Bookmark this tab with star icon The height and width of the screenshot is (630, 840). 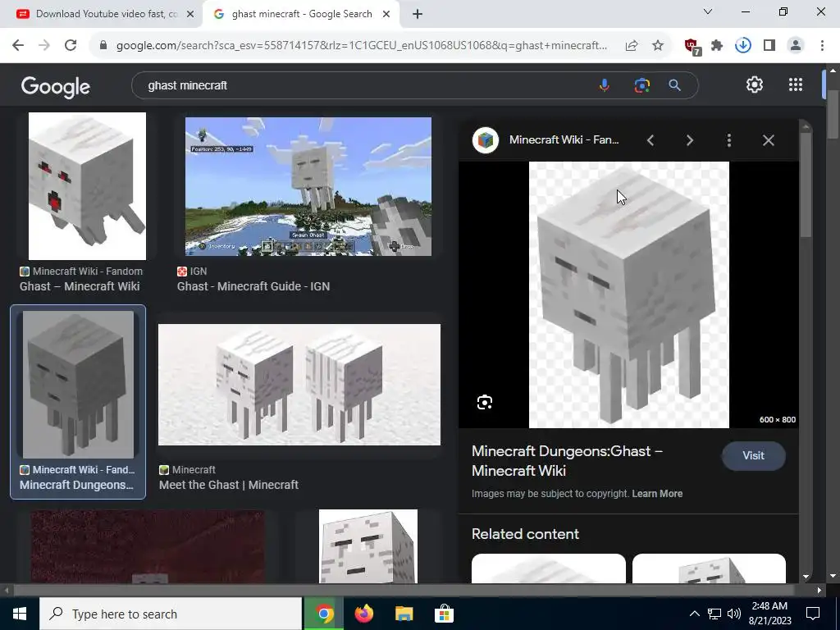click(658, 46)
